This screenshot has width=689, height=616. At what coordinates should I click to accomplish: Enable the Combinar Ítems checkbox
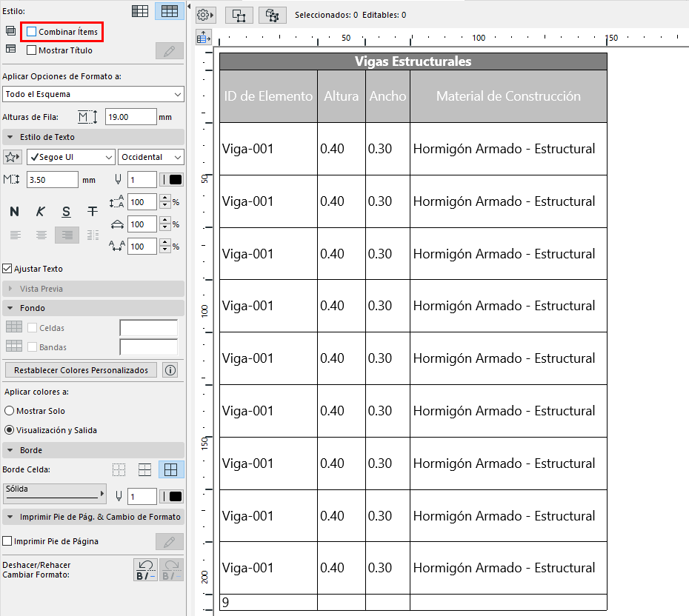click(32, 32)
